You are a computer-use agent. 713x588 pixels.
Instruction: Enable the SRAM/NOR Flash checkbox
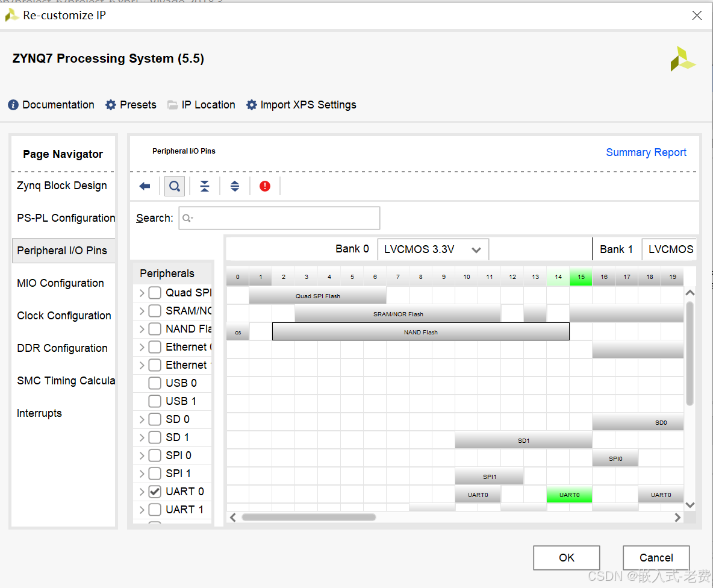click(x=155, y=311)
